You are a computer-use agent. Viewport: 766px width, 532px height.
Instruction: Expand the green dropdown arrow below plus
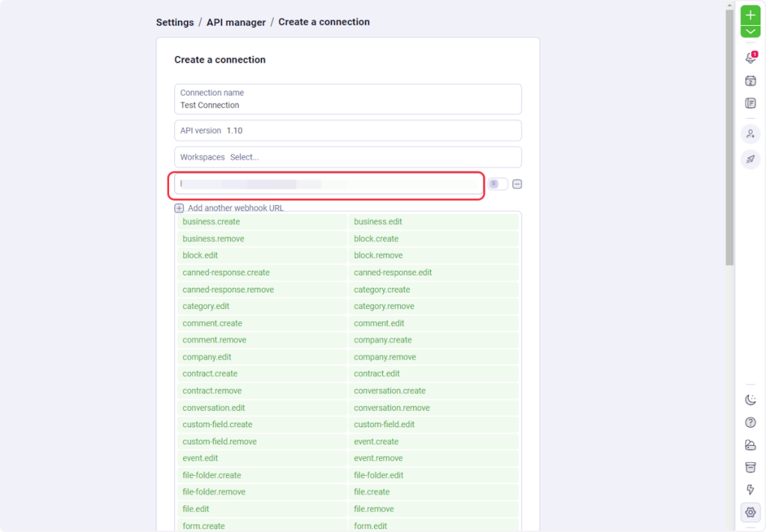point(750,31)
